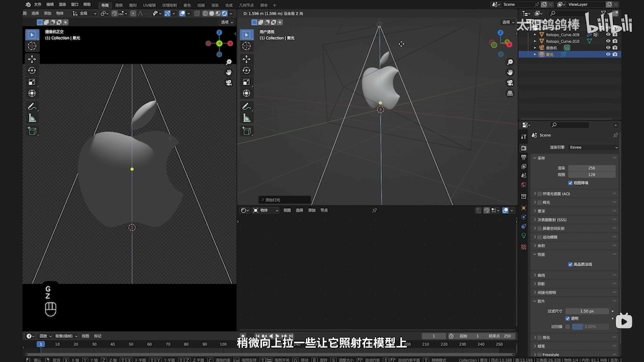The height and width of the screenshot is (362, 644).
Task: Uncheck the viewport denoising checkbox under Sampling
Action: point(570,183)
